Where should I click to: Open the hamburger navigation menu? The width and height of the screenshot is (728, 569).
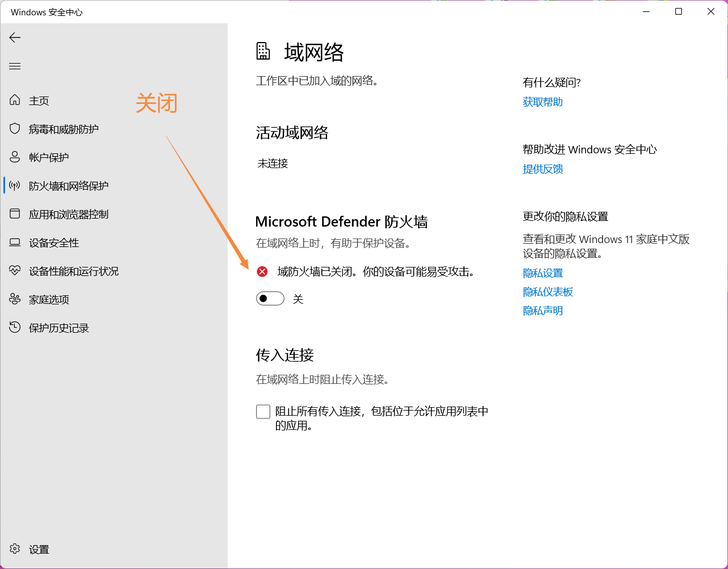click(15, 66)
